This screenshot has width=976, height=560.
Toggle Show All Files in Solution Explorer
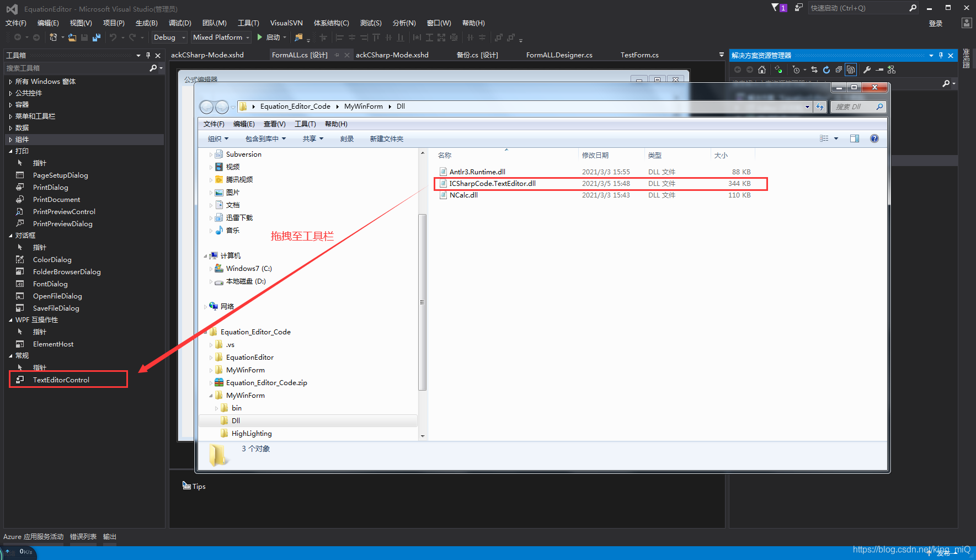coord(851,70)
